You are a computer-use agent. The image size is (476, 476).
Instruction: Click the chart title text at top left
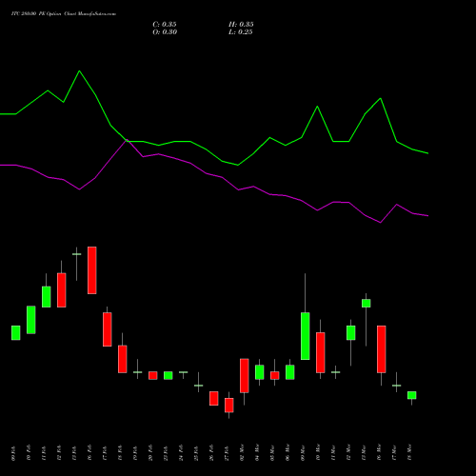pos(64,14)
